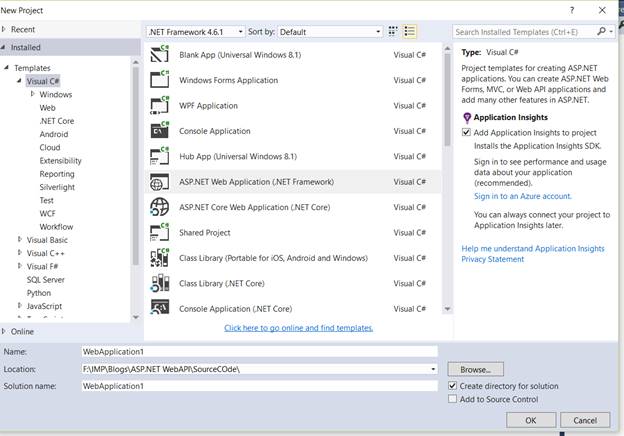Image resolution: width=624 pixels, height=436 pixels.
Task: Select the Silverlight category
Action: (x=57, y=187)
